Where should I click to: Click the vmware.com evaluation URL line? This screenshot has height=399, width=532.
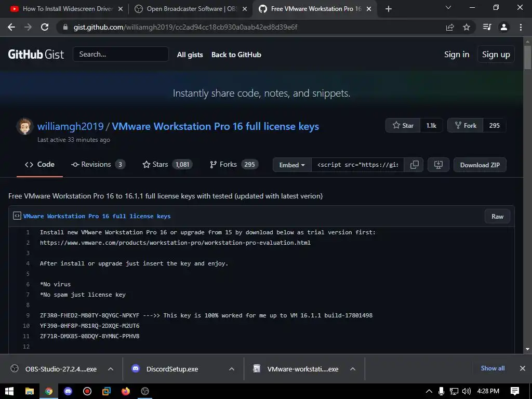point(175,243)
